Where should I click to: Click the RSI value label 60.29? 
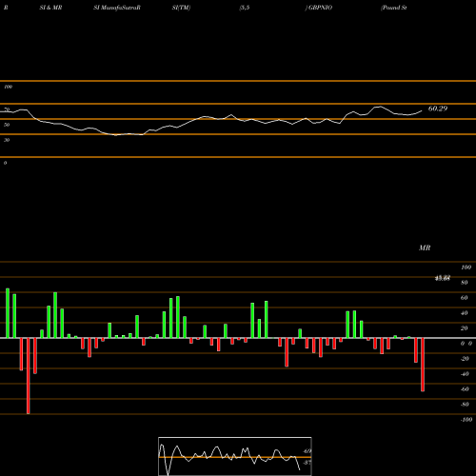coord(438,109)
